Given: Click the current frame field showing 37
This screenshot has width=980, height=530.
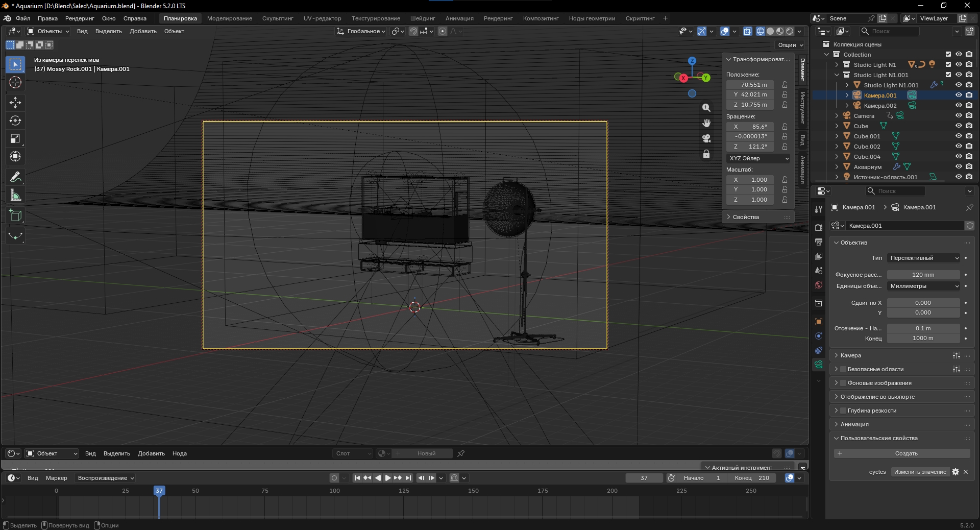Looking at the screenshot, I should (x=644, y=478).
